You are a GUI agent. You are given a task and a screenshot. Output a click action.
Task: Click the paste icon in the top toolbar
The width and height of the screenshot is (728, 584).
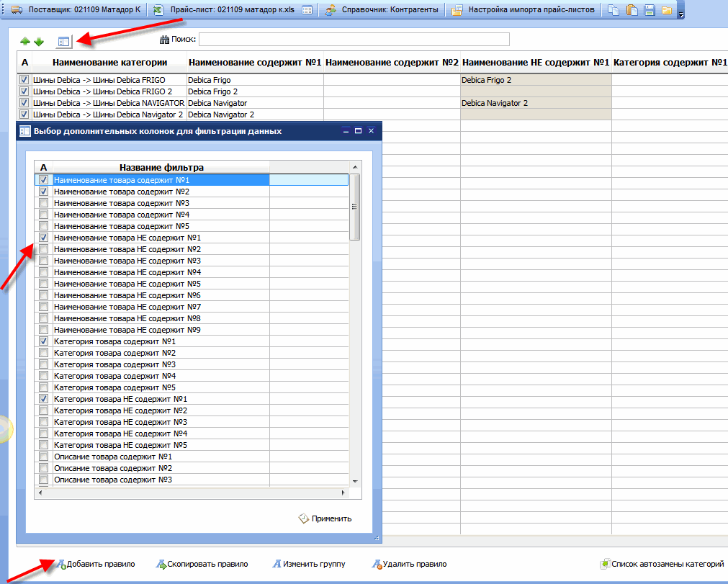tap(632, 10)
